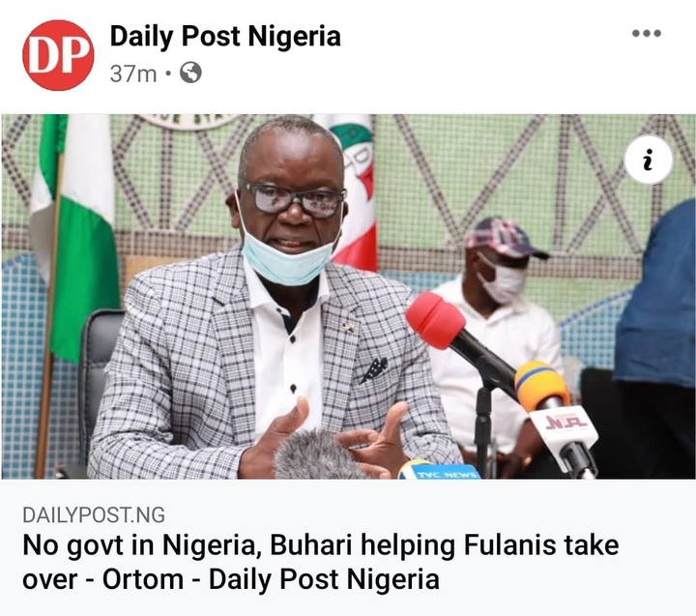Show link info via the 'i' icon

648,160
